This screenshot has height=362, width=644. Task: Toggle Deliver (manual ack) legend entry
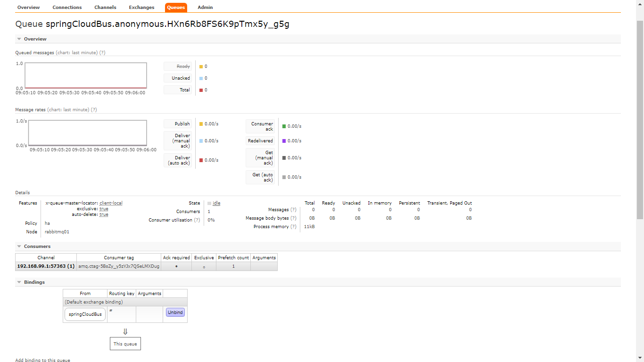[x=178, y=141]
